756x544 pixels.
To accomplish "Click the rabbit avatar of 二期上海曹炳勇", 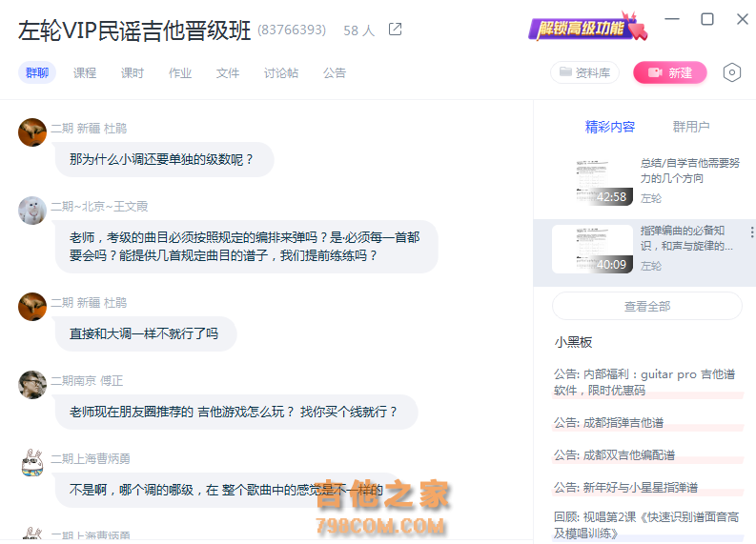I will pos(32,463).
